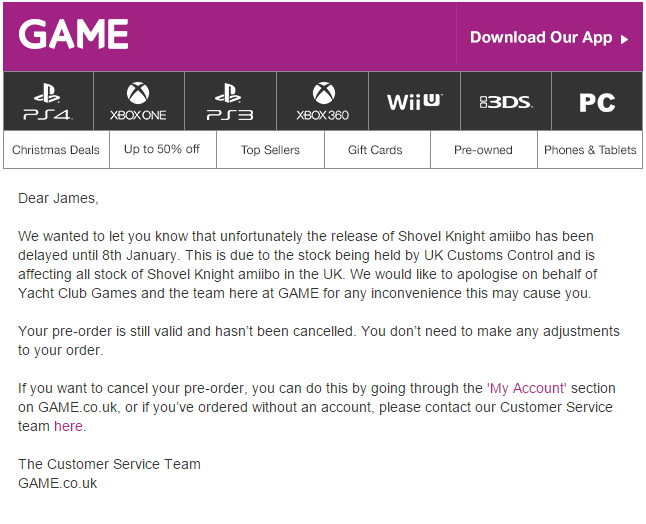This screenshot has height=524, width=646.
Task: Go to the Top Sellers tab
Action: coord(270,150)
